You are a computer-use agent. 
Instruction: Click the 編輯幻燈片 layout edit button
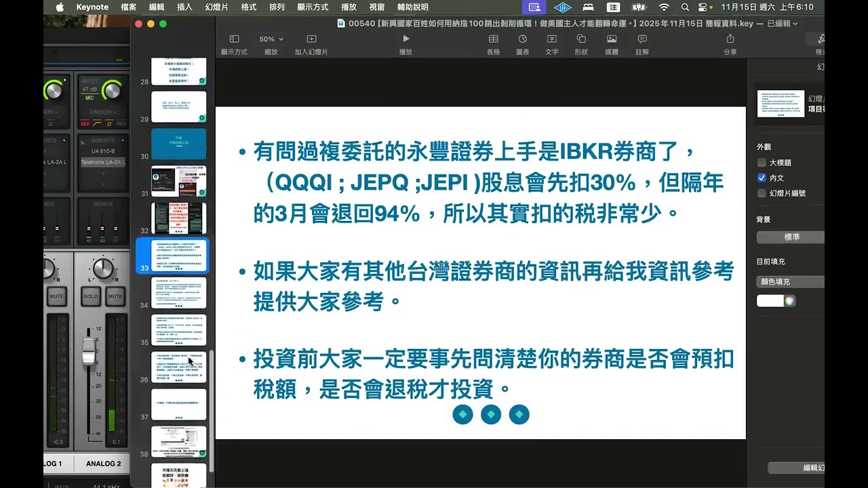tap(796, 468)
